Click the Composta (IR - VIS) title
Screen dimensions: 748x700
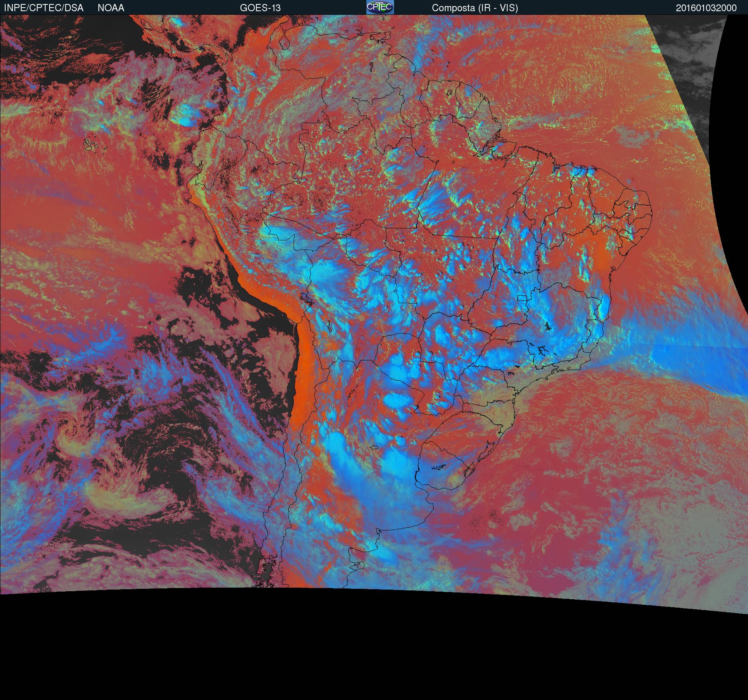(x=475, y=8)
